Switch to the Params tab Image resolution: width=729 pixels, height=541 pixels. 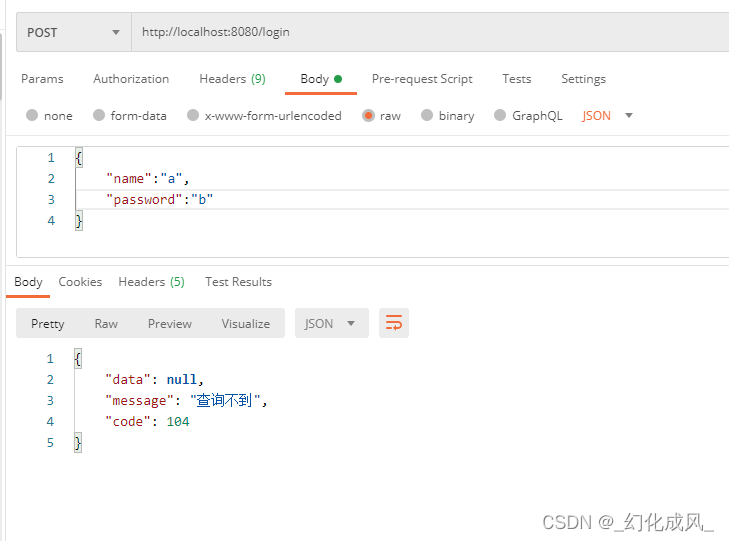click(x=42, y=79)
